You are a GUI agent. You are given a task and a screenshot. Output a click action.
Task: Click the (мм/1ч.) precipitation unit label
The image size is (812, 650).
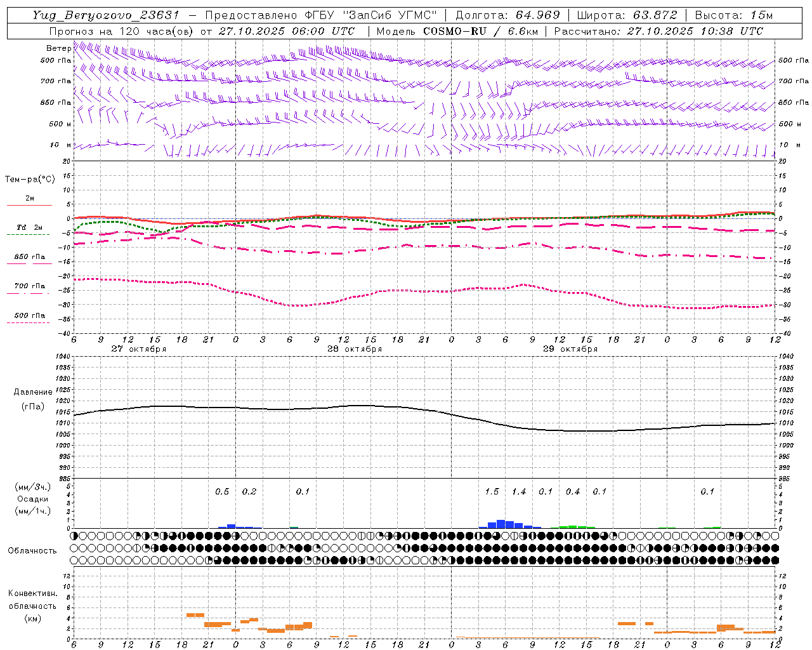pos(33,511)
